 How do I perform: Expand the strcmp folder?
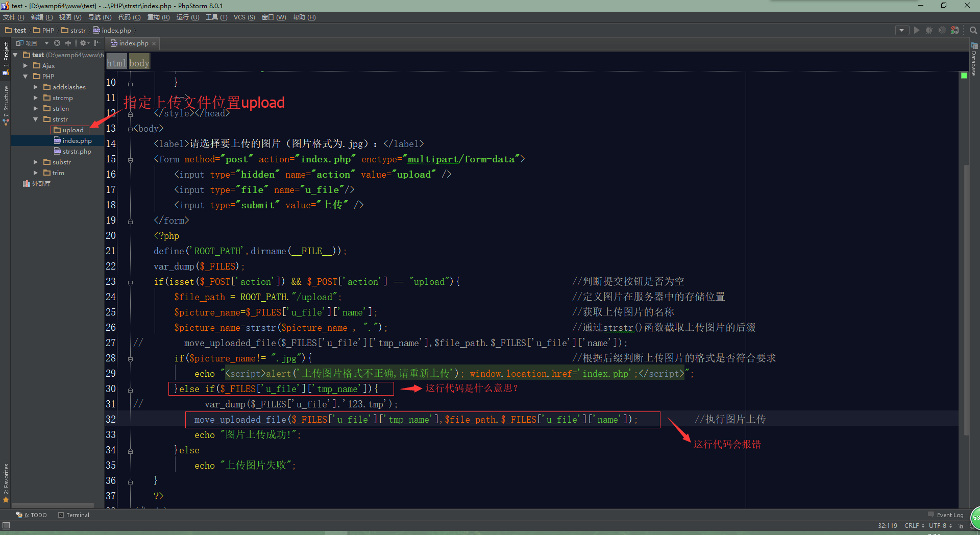pos(36,98)
